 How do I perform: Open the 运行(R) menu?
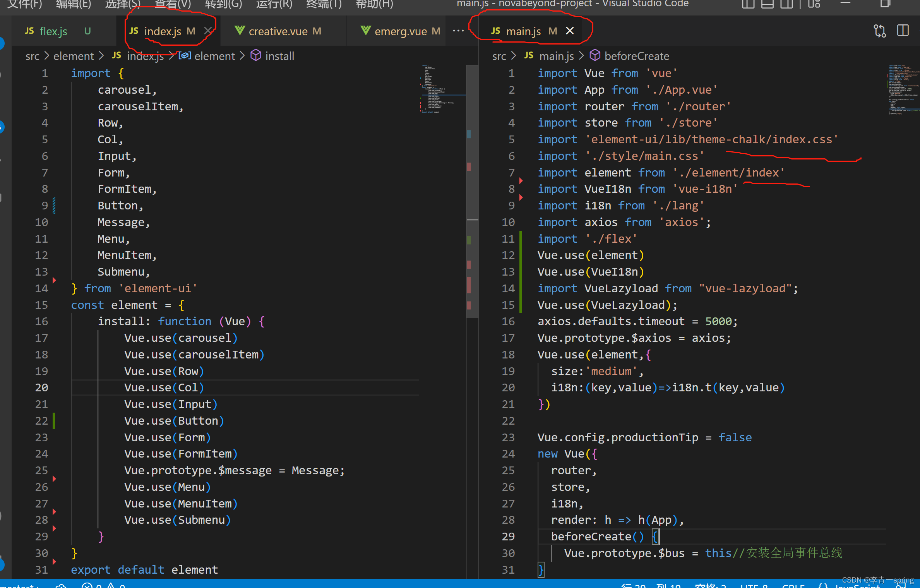[274, 4]
